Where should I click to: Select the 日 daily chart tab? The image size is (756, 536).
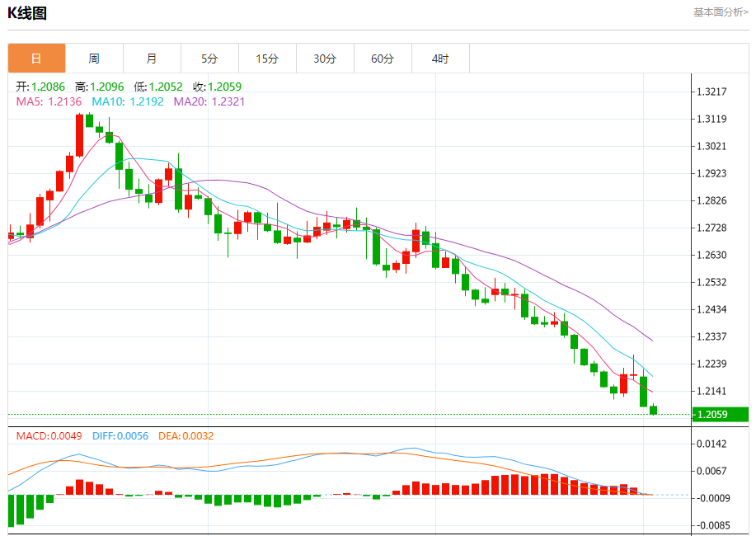[36, 59]
